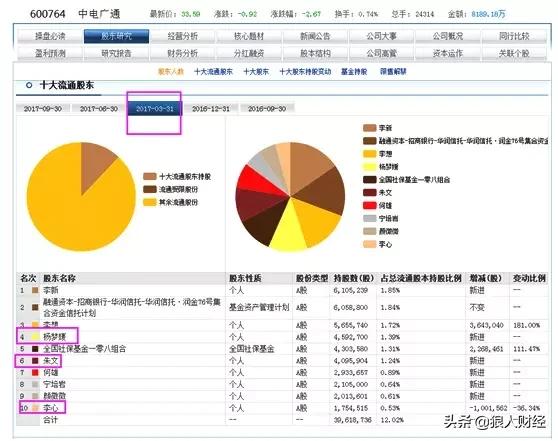
Task: Click 全国社保基金一零八组合 name in table row 5
Action: (x=85, y=349)
